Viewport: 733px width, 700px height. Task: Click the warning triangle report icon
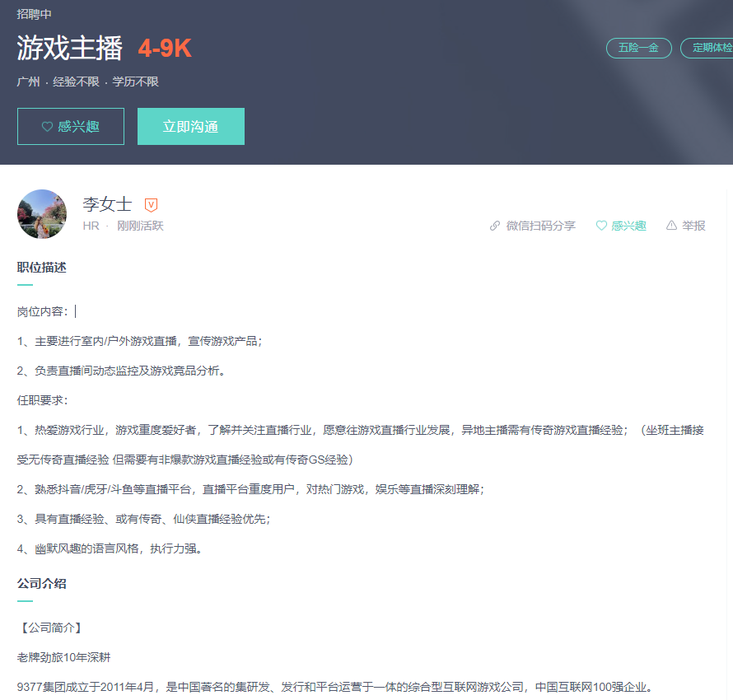(x=671, y=225)
